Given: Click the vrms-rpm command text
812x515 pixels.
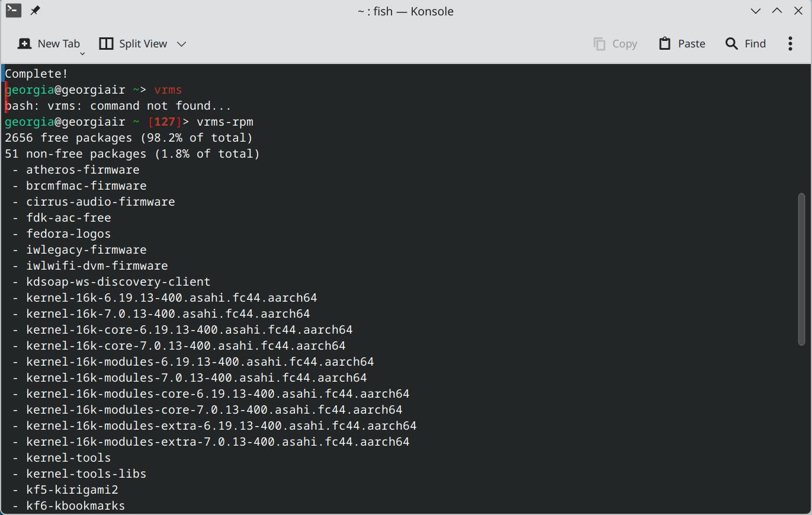Looking at the screenshot, I should (x=225, y=121).
